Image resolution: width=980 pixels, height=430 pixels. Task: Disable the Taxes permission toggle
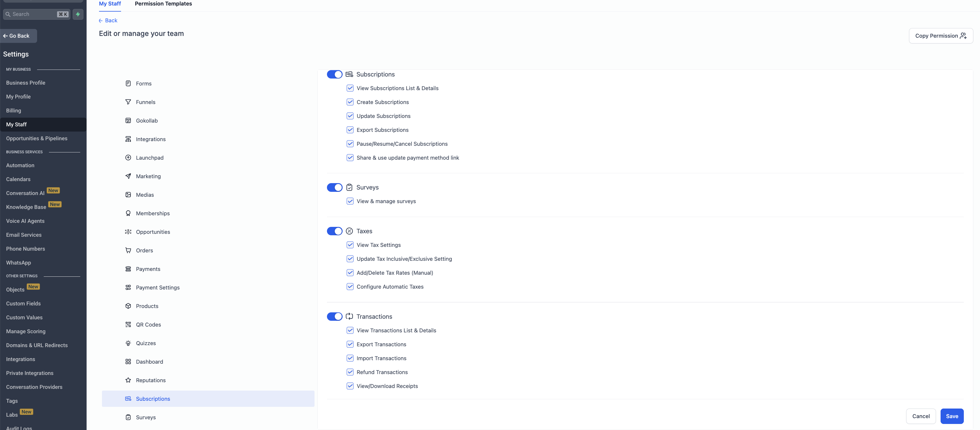point(334,231)
